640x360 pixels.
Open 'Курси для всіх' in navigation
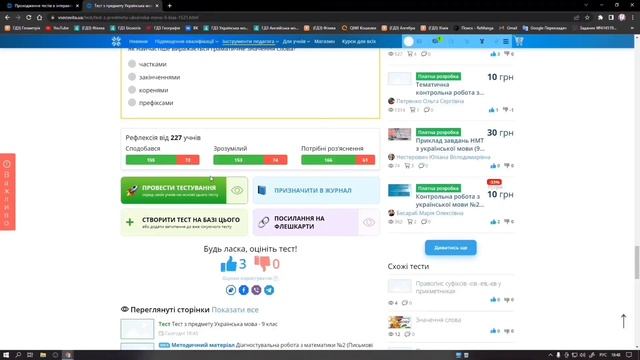click(x=359, y=41)
